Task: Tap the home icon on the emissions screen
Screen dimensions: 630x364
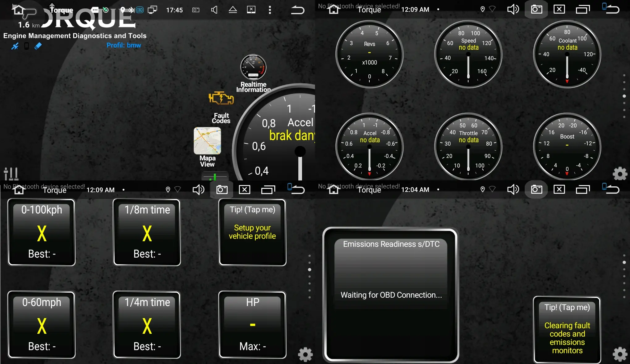Action: pos(334,190)
